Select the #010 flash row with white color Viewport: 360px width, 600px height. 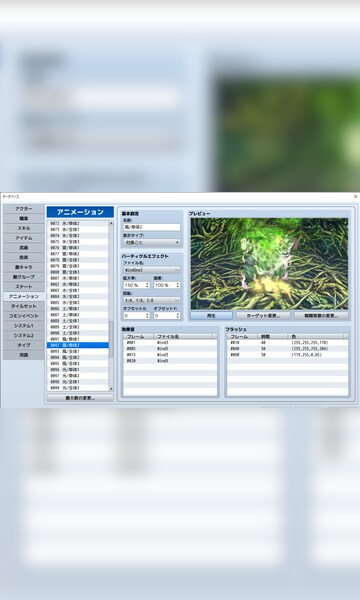pyautogui.click(x=287, y=343)
